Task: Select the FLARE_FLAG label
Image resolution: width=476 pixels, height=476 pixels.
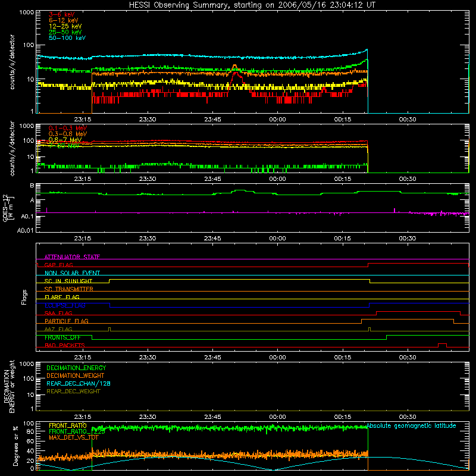Action: [x=62, y=297]
